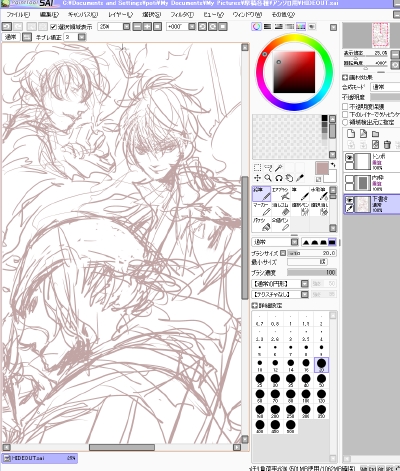The image size is (400, 471).
Task: Select the hand pan tool
Action: 289,178
